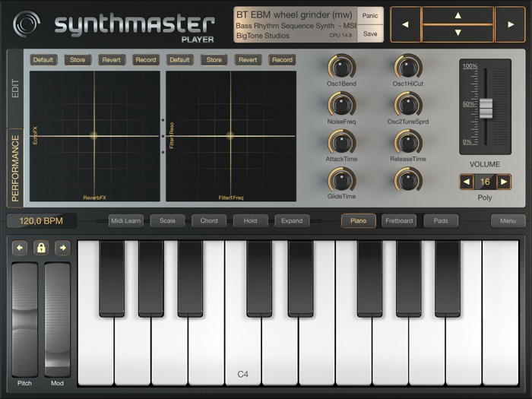
Task: Toggle Record above the EchoFX pad
Action: pos(146,60)
